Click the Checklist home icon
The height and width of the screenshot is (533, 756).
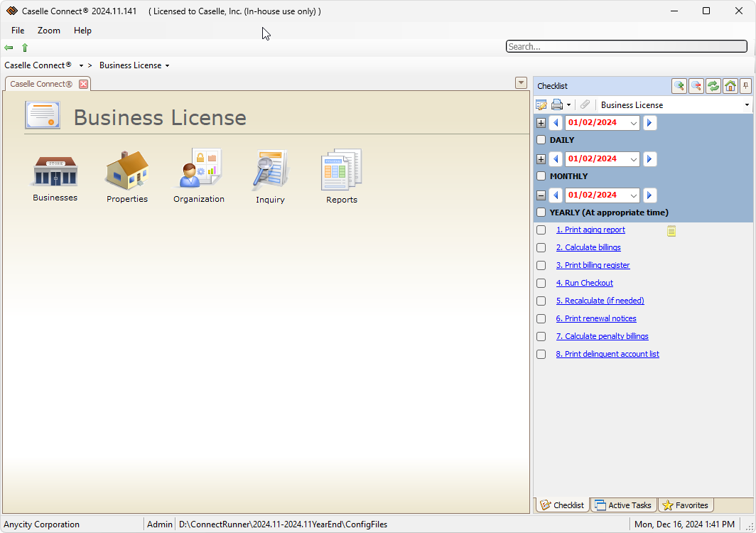click(730, 85)
